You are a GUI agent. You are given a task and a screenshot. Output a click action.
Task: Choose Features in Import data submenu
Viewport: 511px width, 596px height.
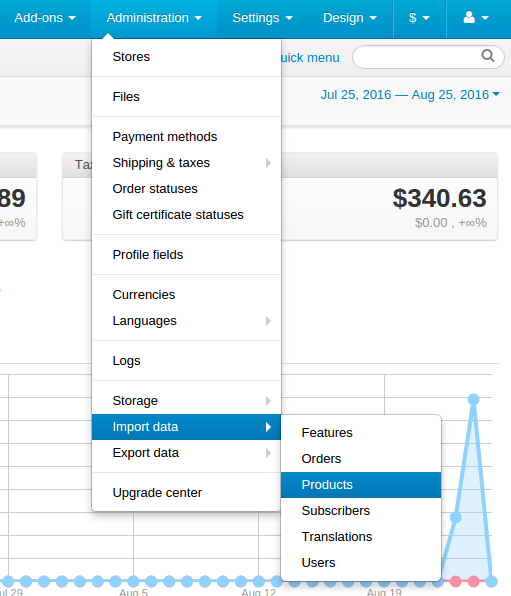[361, 433]
